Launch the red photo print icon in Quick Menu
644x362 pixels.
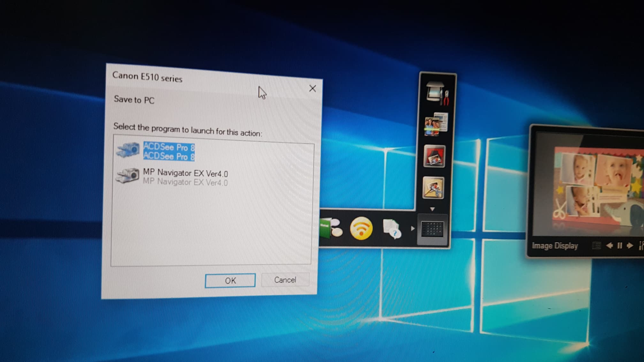(x=434, y=156)
